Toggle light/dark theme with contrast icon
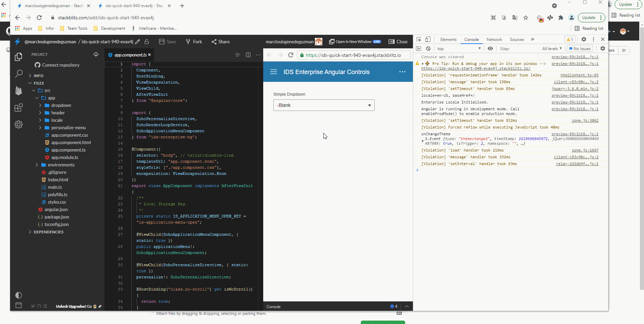Image resolution: width=644 pixels, height=324 pixels. (x=19, y=295)
